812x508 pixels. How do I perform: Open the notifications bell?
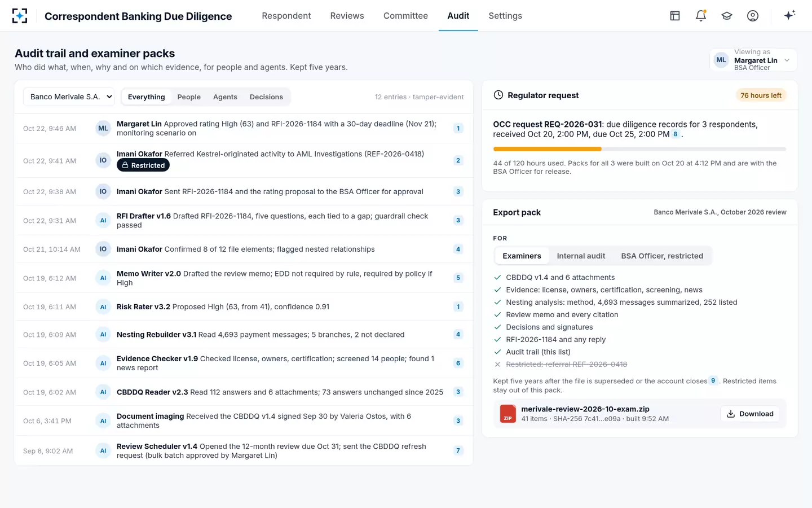(701, 16)
